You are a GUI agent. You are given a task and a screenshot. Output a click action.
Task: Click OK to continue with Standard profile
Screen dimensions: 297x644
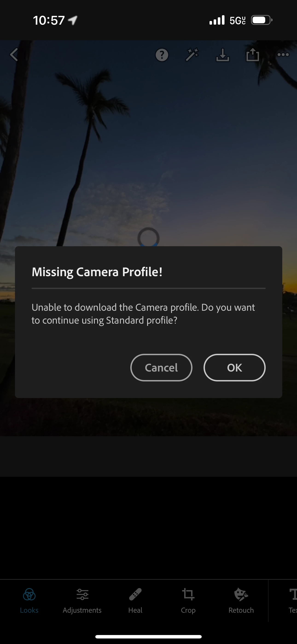pyautogui.click(x=235, y=368)
